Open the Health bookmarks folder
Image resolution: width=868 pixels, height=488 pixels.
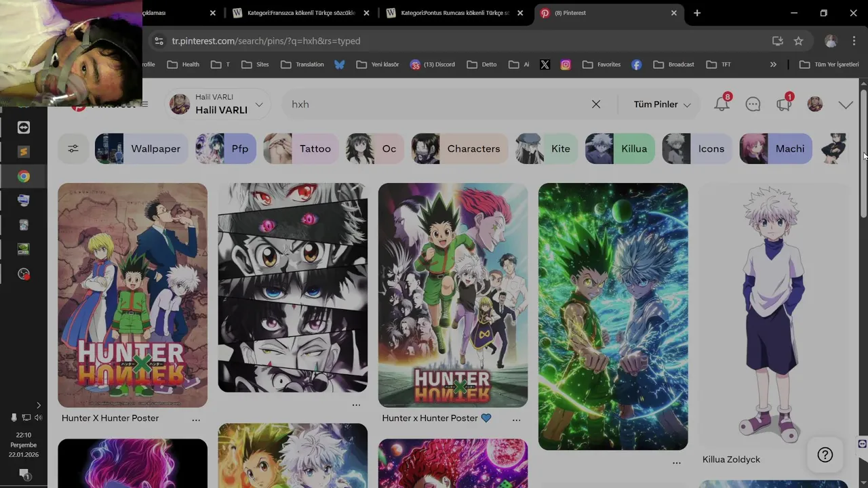pyautogui.click(x=183, y=64)
